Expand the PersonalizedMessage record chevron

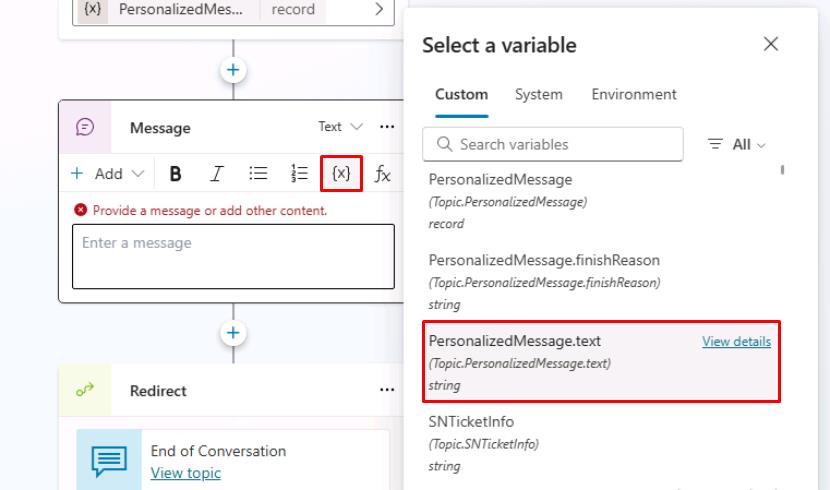click(379, 9)
